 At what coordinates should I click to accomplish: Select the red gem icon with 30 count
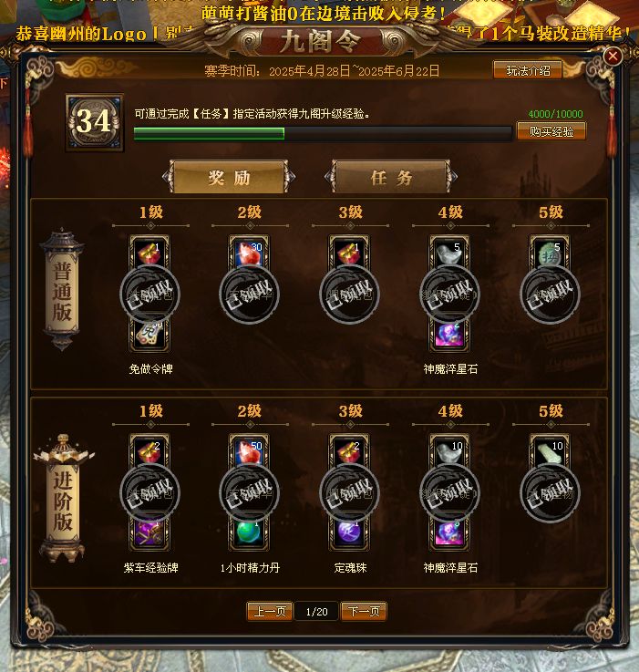(250, 252)
